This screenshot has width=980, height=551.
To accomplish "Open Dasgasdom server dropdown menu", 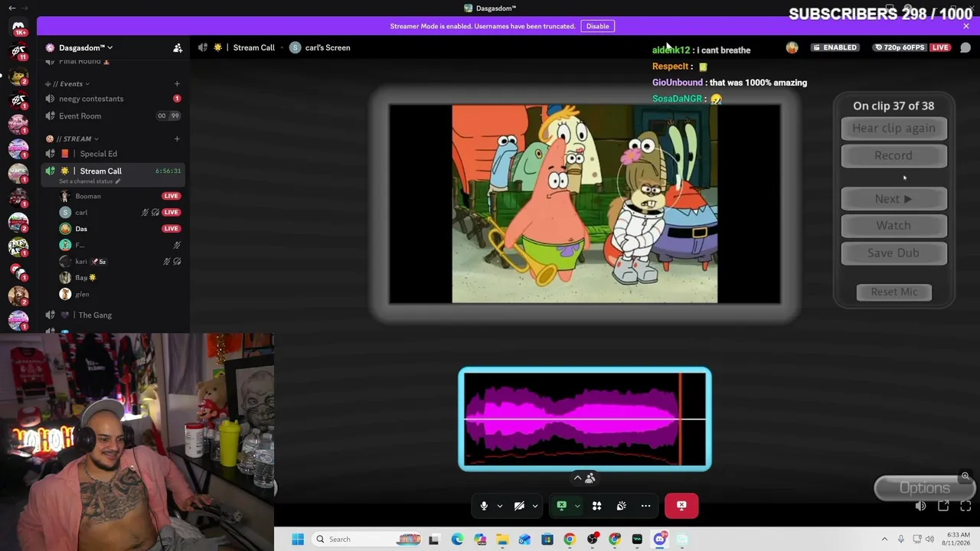I will pos(85,47).
